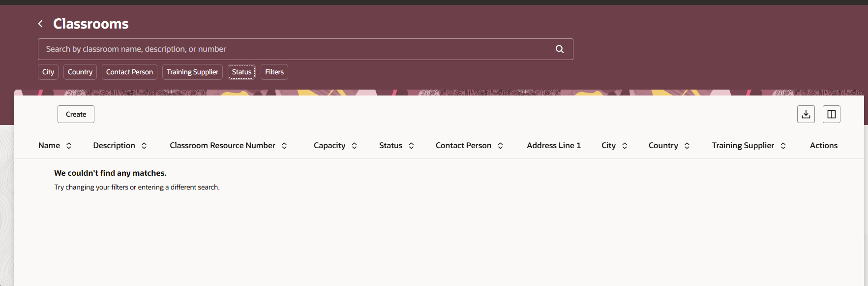Sort by the Contact Person column arrows
868x286 pixels.
(x=500, y=146)
